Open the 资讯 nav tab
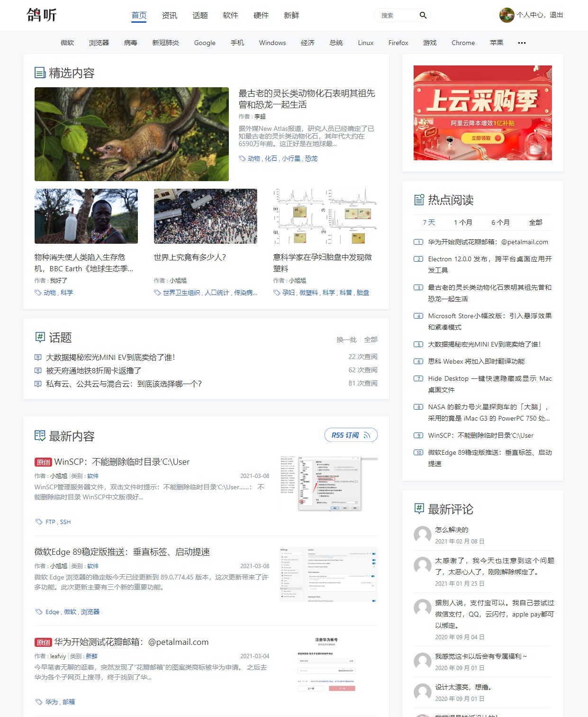 (x=170, y=15)
